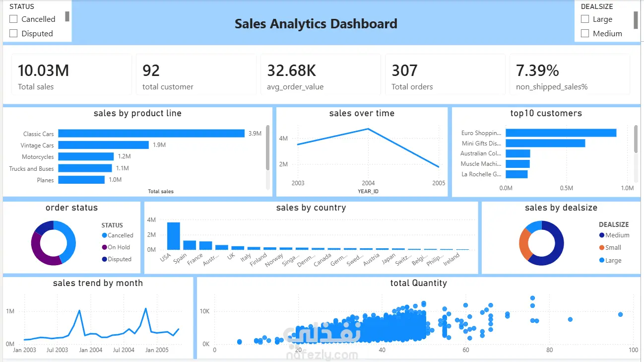Click the 'sales trend by month' title

click(98, 283)
